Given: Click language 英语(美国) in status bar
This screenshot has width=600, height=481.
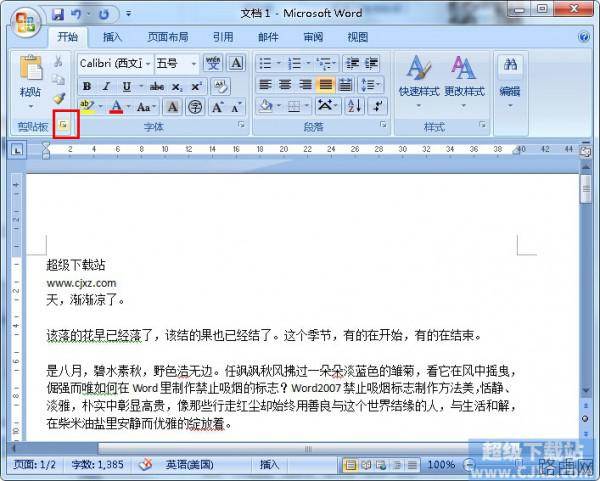Looking at the screenshot, I should coord(189,465).
